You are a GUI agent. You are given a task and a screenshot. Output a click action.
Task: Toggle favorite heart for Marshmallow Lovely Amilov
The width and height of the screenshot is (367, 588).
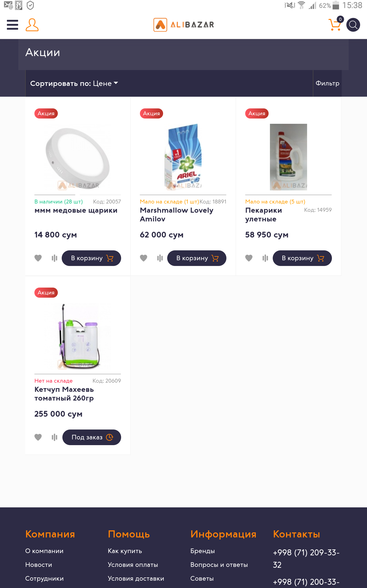[x=143, y=258]
